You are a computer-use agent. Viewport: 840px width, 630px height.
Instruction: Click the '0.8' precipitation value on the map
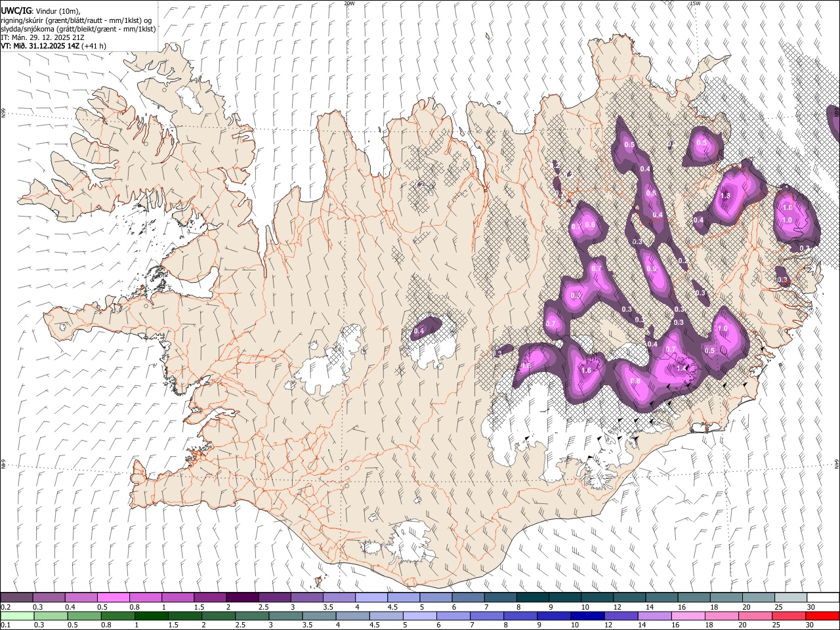point(635,381)
